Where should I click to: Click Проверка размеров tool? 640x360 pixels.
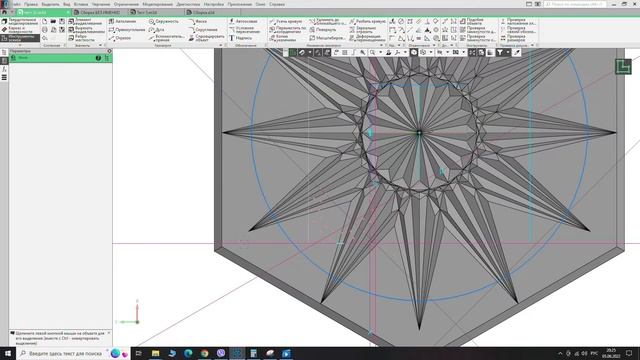(x=513, y=38)
